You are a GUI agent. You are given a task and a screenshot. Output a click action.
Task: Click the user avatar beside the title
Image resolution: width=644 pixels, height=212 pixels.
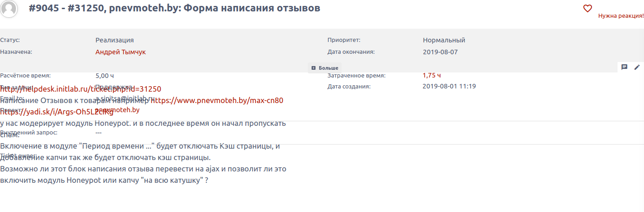coord(10,9)
